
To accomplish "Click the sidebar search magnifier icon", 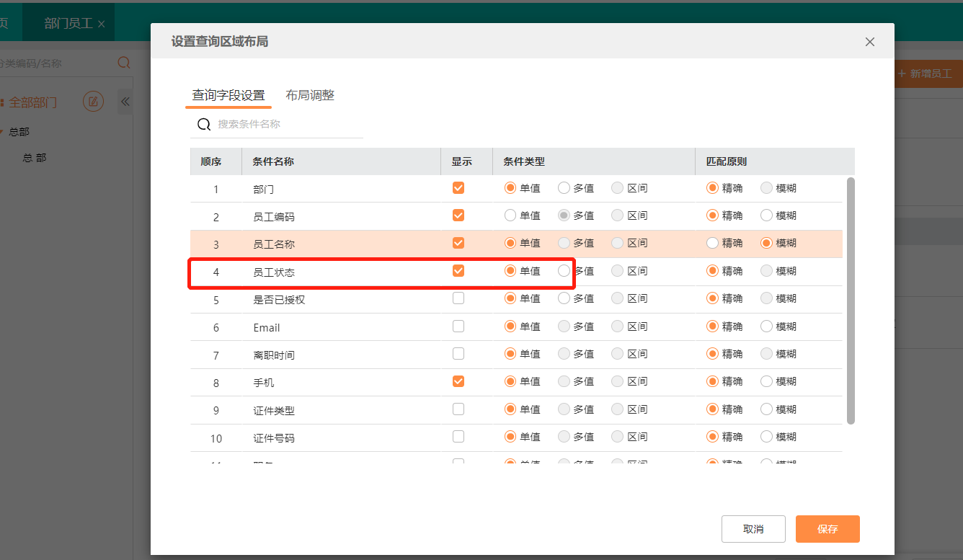I will tap(124, 63).
